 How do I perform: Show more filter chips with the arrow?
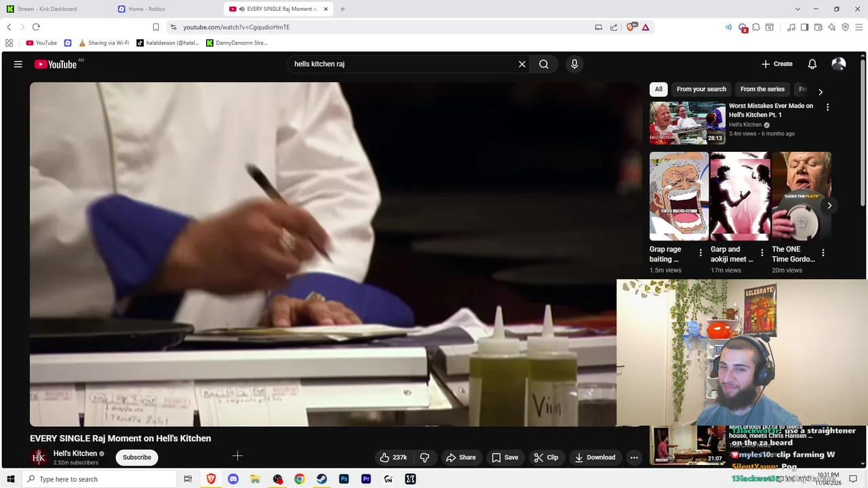821,92
